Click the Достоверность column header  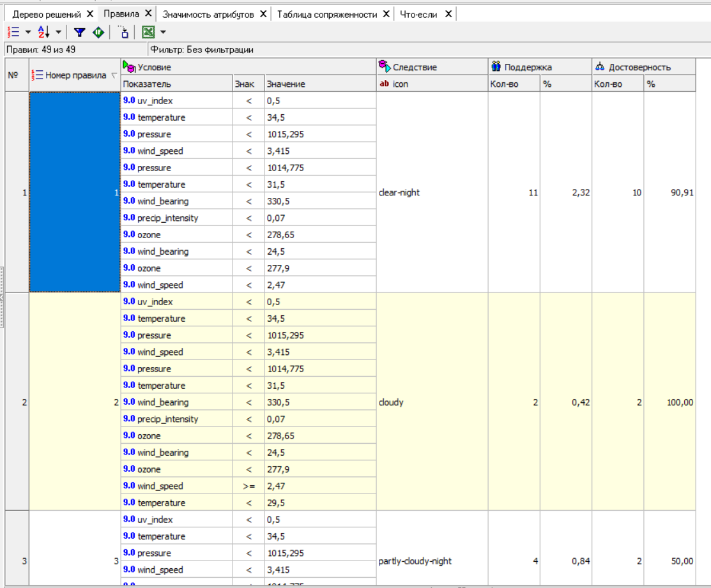pos(644,67)
